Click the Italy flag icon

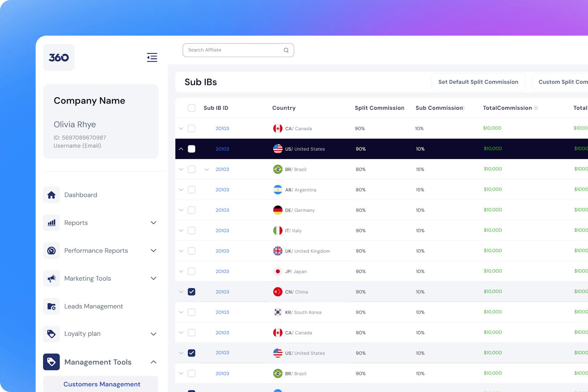point(278,230)
